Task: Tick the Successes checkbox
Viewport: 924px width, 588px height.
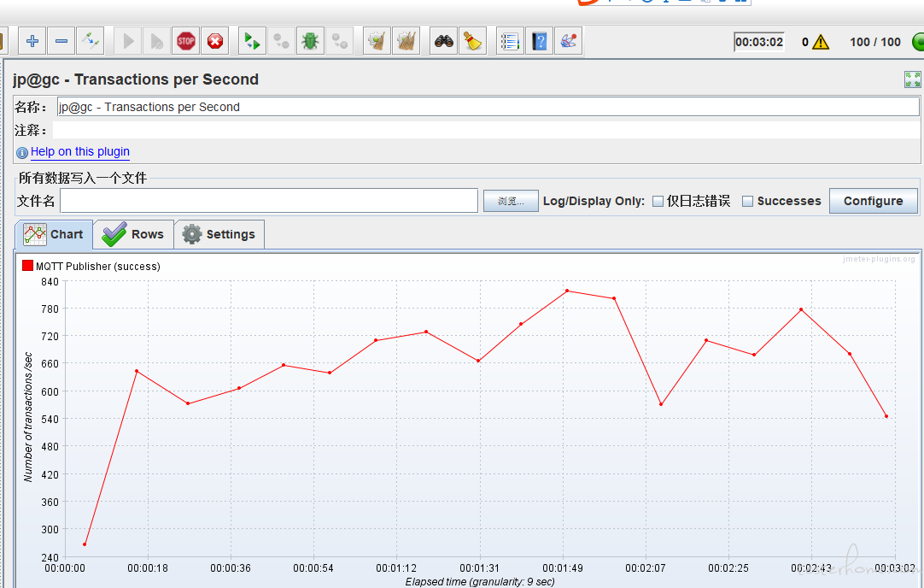Action: 747,202
